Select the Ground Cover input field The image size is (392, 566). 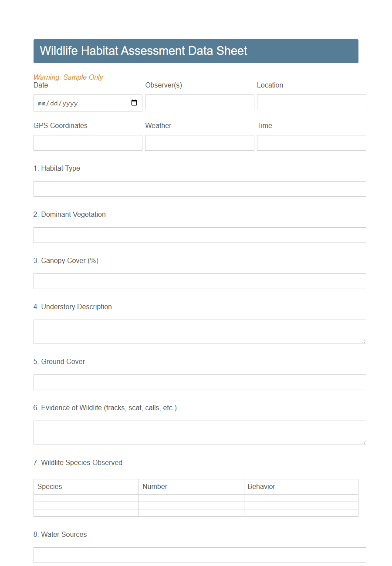(x=199, y=382)
